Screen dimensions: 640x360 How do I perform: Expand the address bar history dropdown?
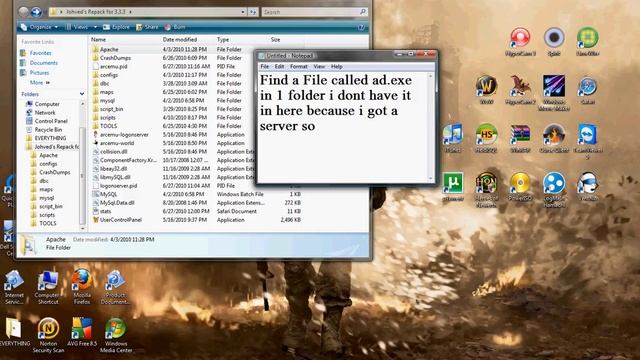click(243, 12)
